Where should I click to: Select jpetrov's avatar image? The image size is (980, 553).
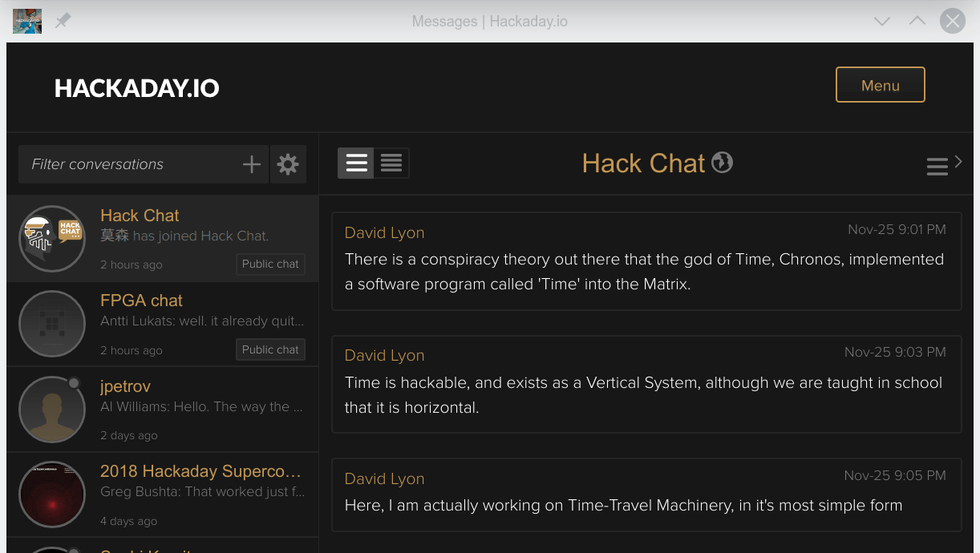[x=52, y=409]
